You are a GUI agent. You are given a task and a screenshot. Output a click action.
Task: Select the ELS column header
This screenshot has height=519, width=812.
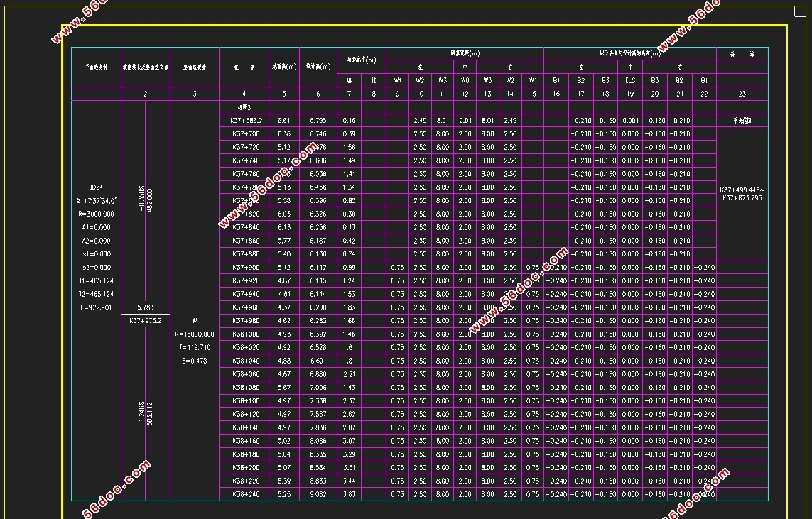pos(630,80)
